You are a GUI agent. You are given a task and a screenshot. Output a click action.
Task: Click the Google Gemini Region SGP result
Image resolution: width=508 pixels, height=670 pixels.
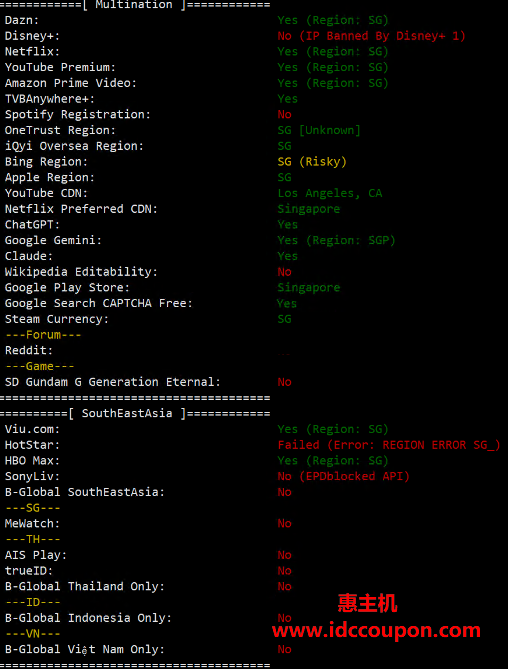tap(336, 241)
